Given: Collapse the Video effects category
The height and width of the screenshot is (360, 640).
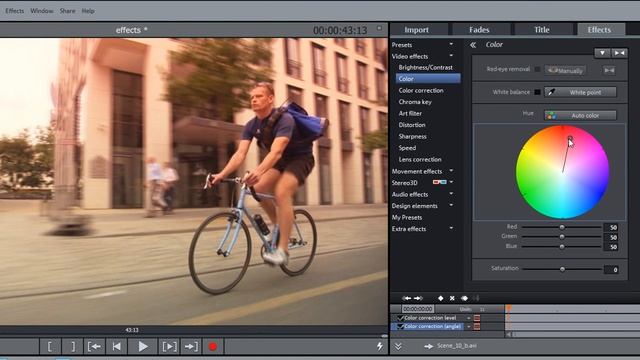Looking at the screenshot, I should coord(451,56).
